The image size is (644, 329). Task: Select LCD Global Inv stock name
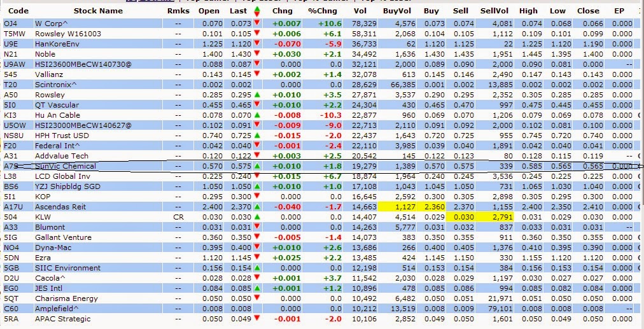(63, 176)
